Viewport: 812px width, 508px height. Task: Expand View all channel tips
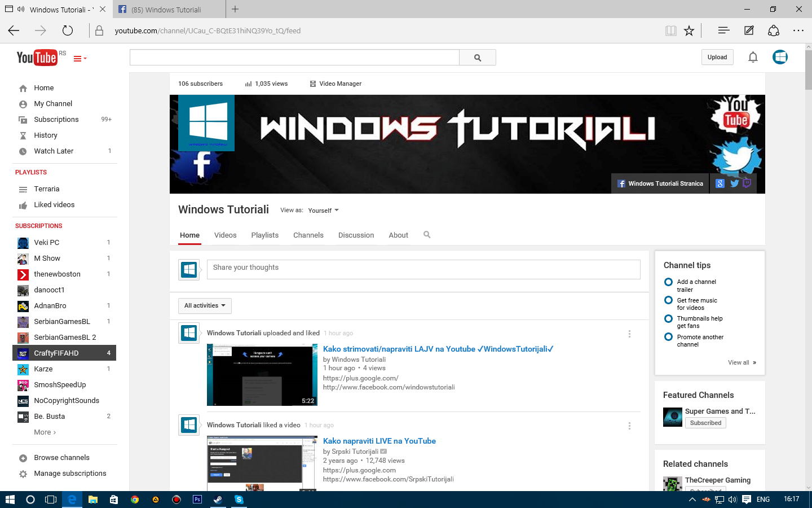pyautogui.click(x=742, y=363)
